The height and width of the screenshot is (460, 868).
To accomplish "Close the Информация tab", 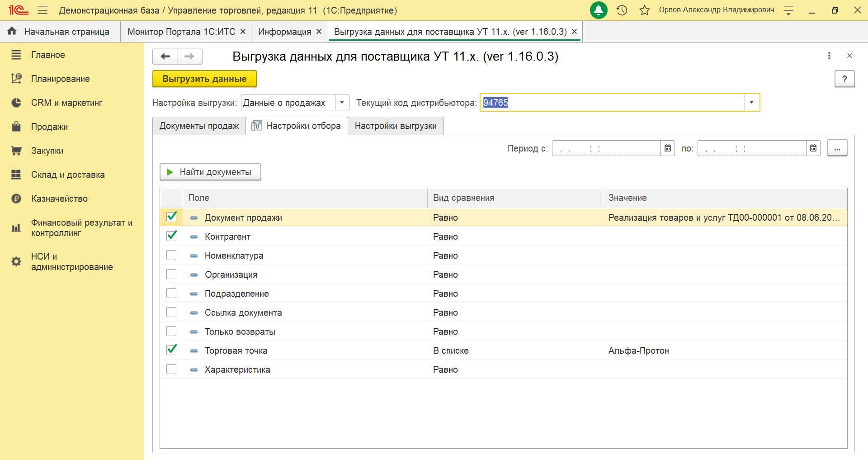I will coord(319,32).
